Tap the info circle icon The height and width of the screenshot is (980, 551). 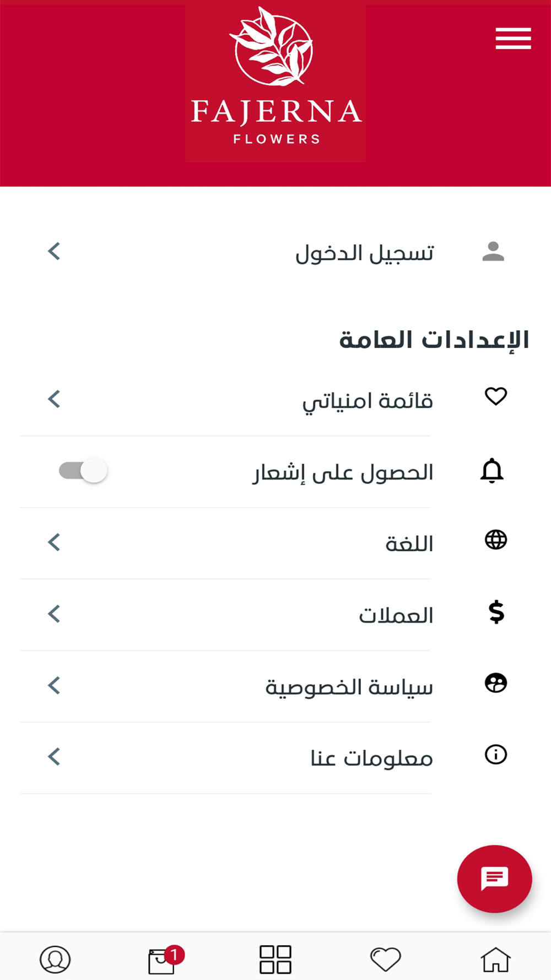(496, 755)
